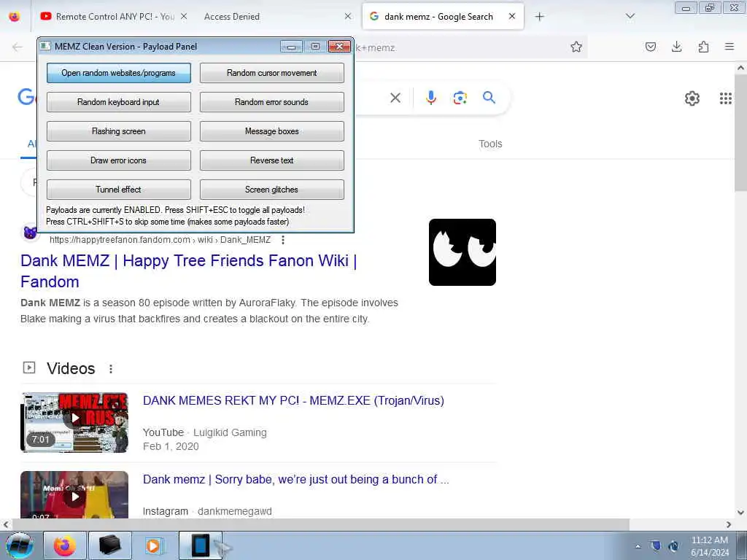Viewport: 747px width, 560px height.
Task: Click horizontal scrollbar right arrow
Action: [x=729, y=524]
